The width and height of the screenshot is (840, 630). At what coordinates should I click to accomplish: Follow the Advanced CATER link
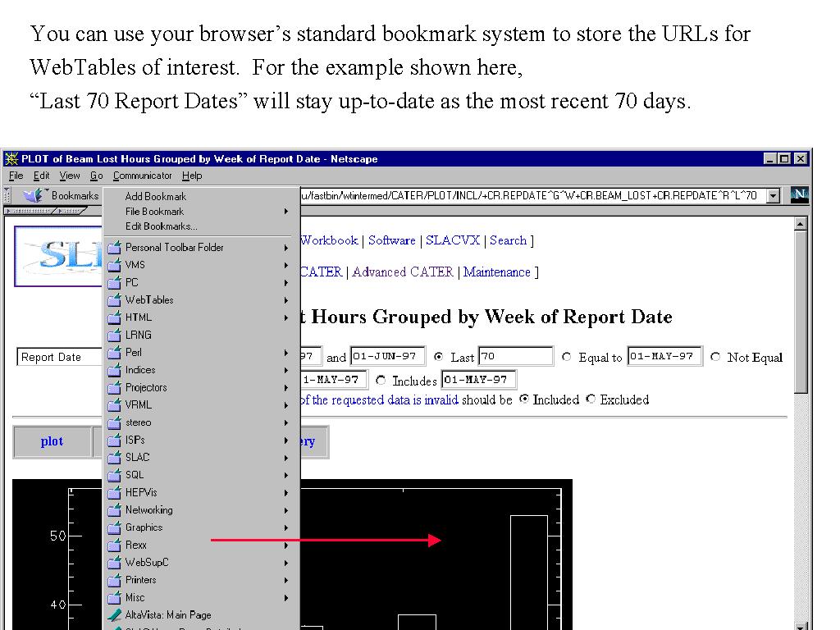(402, 272)
